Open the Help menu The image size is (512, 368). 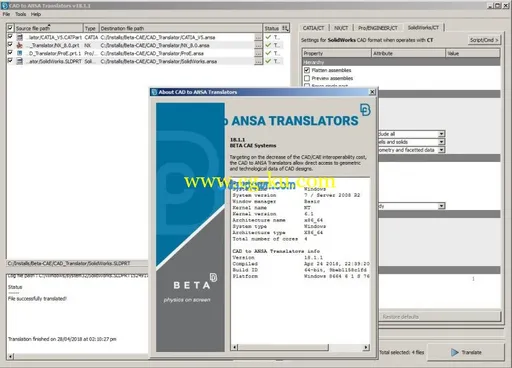click(x=36, y=14)
